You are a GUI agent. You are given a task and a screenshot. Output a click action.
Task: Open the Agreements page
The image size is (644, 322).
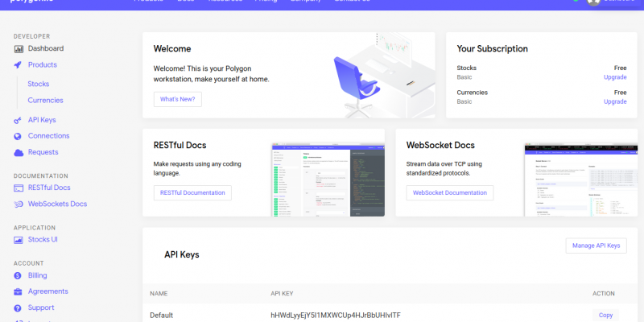48,291
